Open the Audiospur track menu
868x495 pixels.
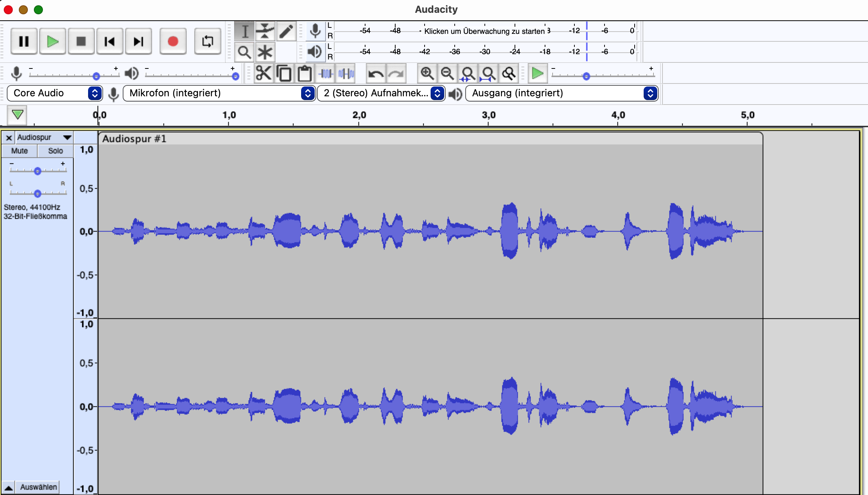coord(44,137)
